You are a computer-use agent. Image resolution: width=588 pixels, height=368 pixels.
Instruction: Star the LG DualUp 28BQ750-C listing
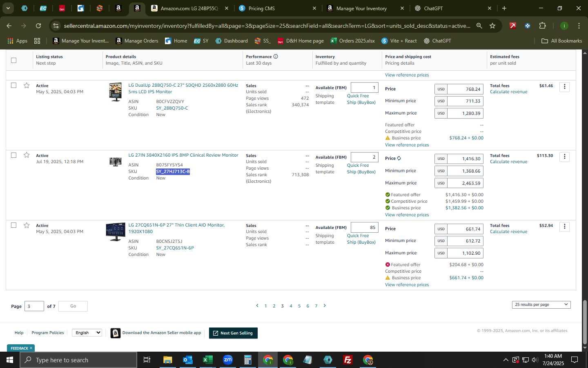click(27, 85)
